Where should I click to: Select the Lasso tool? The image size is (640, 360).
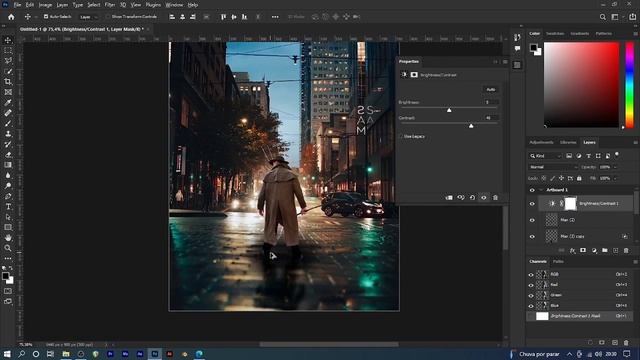[x=8, y=60]
